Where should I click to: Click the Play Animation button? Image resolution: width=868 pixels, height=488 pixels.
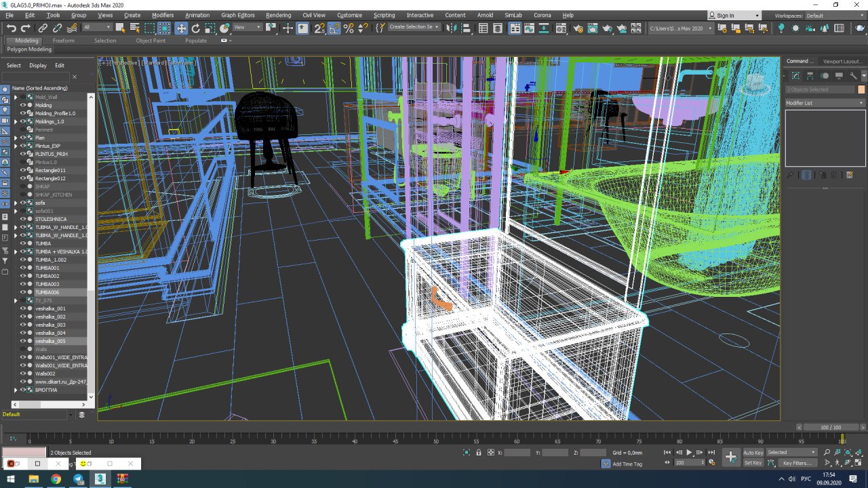pyautogui.click(x=690, y=452)
